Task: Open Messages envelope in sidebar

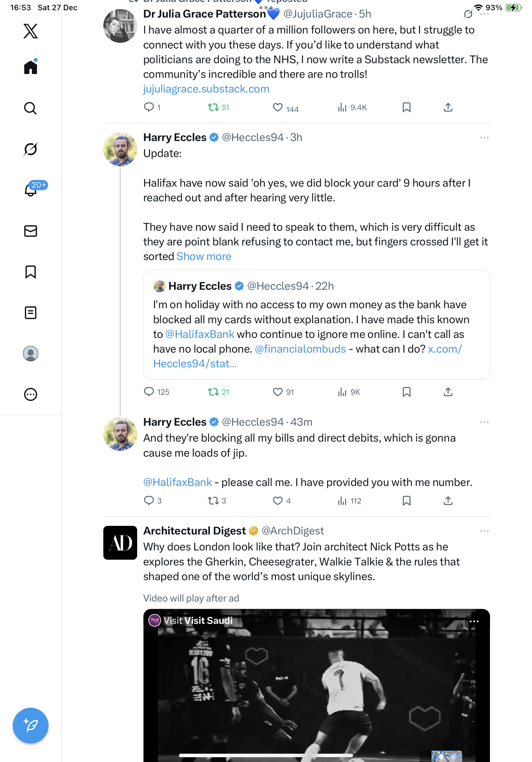Action: coord(31,231)
